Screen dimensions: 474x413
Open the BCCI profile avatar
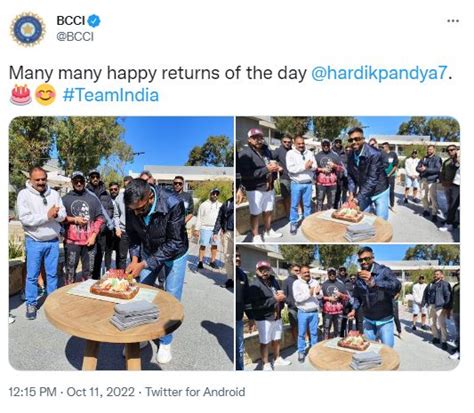tap(28, 29)
